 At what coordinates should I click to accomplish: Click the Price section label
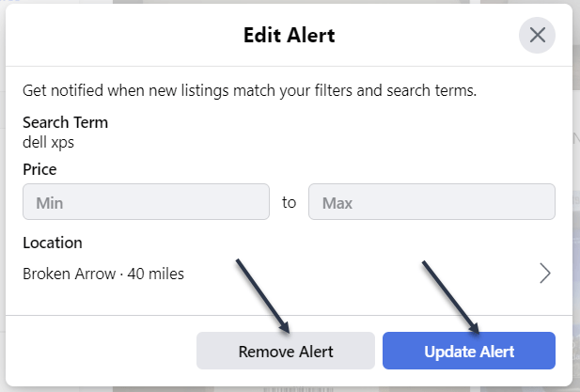tap(39, 170)
